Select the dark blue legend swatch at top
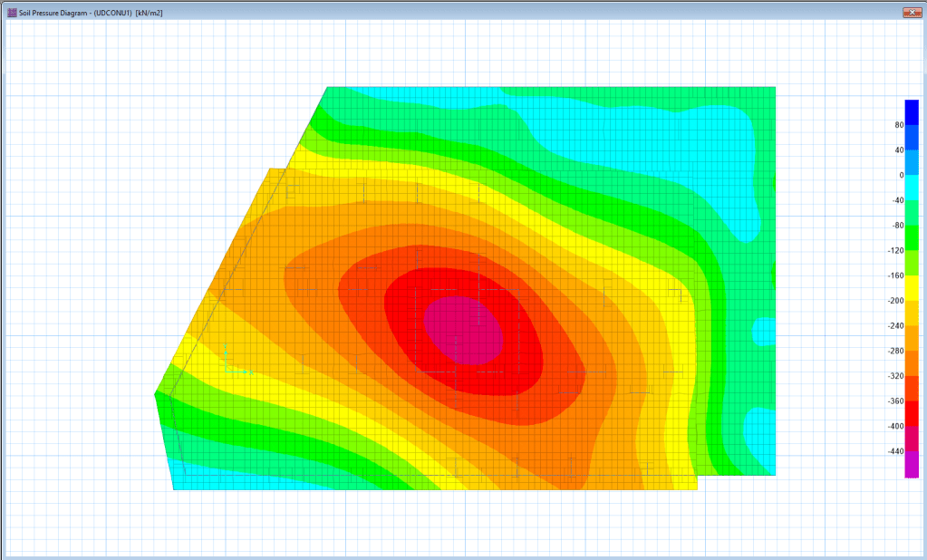 911,106
